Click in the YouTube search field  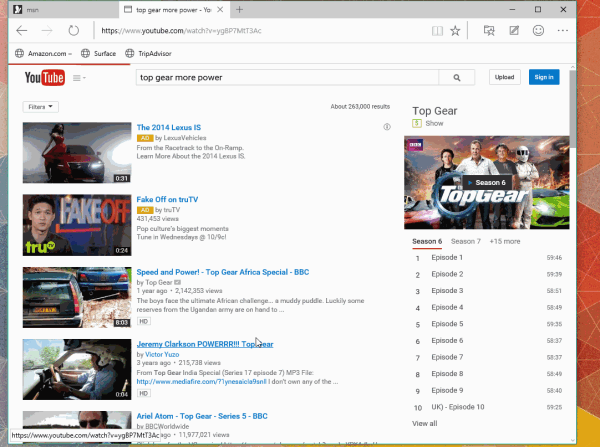tap(287, 78)
